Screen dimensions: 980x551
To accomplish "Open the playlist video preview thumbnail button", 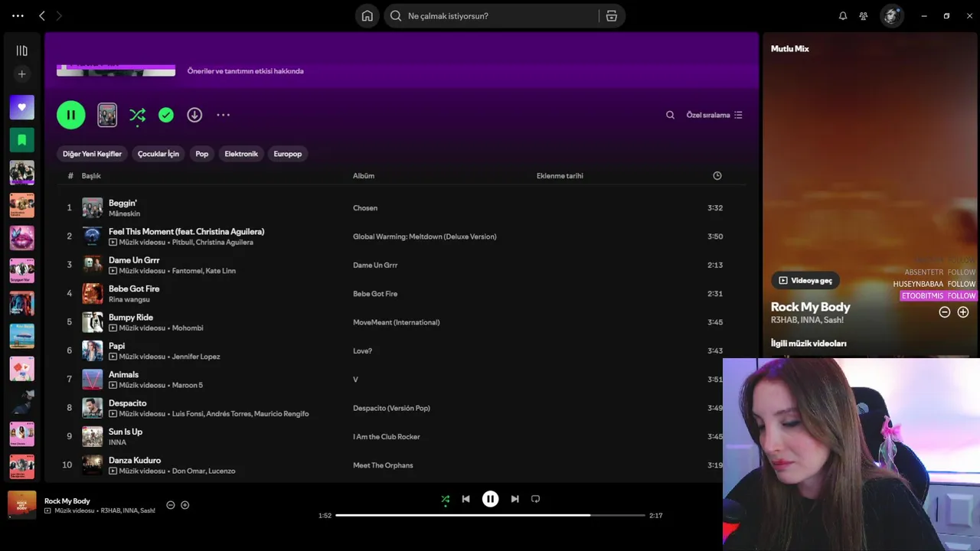I will click(107, 115).
